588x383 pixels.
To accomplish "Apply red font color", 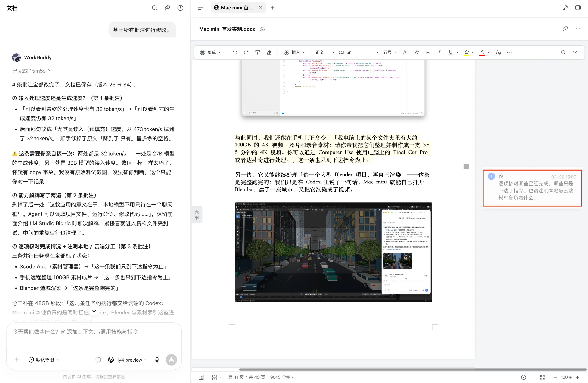I will (482, 53).
